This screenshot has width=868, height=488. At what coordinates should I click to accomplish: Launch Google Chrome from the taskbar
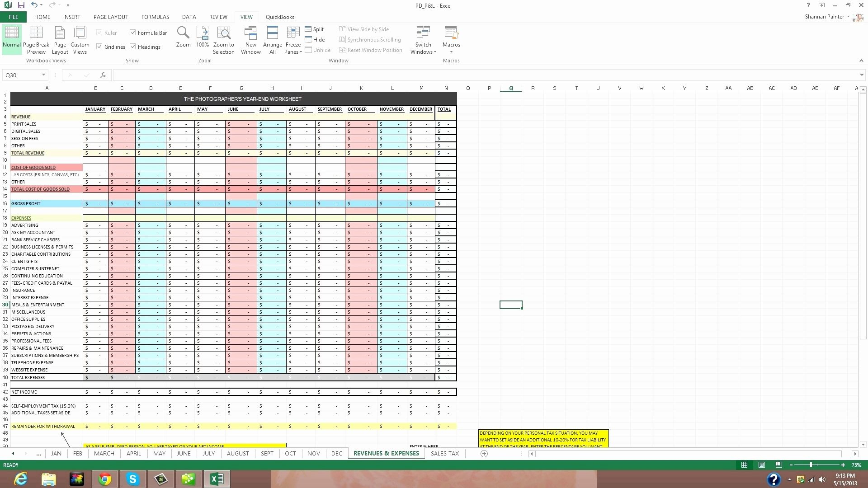[x=104, y=479]
